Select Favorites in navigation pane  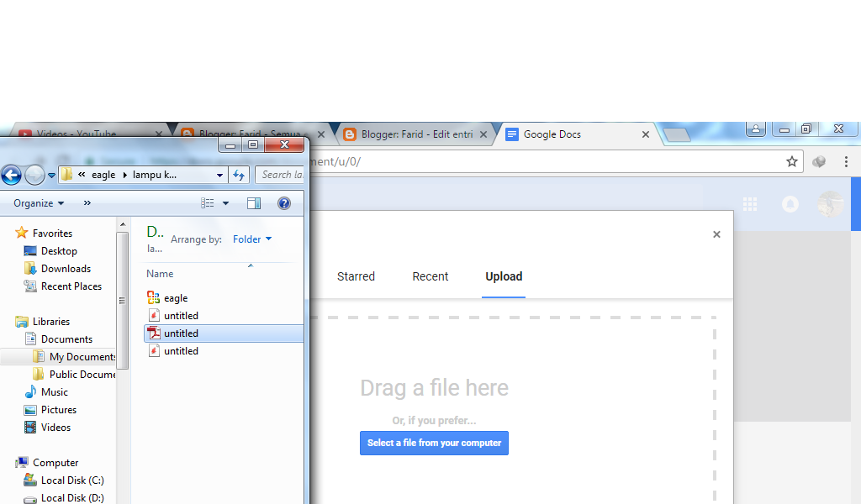point(52,233)
